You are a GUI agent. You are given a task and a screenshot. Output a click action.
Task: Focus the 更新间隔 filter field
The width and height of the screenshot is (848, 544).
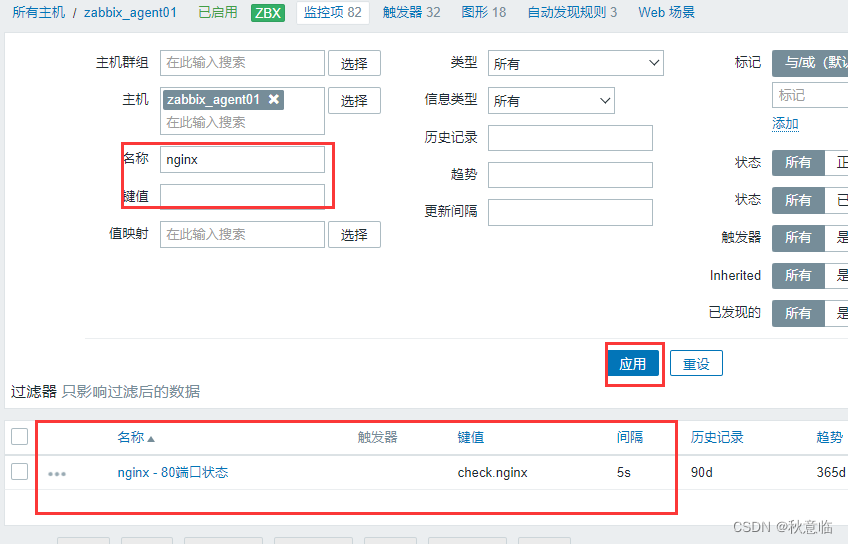[x=570, y=212]
